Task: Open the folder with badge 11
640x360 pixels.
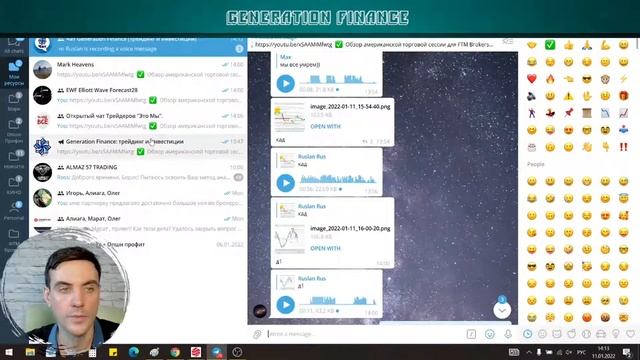Action: (14, 159)
